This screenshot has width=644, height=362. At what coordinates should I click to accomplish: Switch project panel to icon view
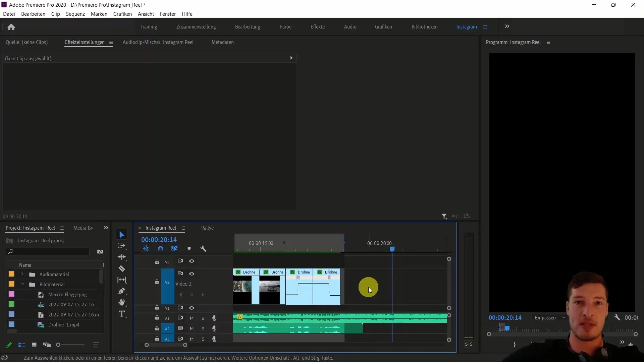coord(34,345)
